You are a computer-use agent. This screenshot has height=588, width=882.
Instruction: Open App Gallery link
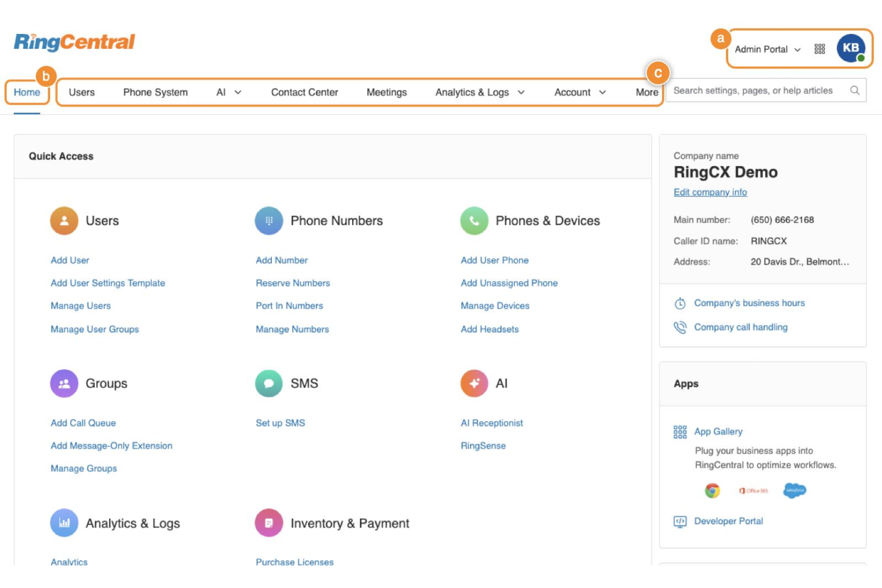(x=718, y=432)
